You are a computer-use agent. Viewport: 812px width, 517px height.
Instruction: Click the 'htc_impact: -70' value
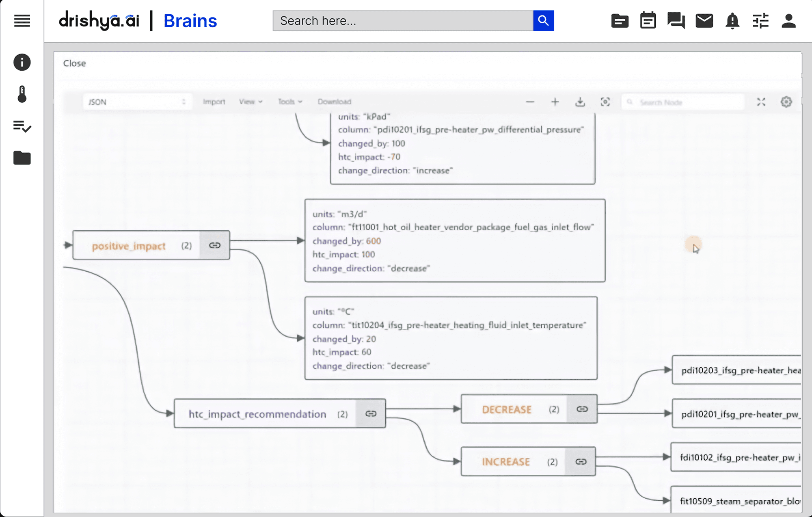pos(369,157)
